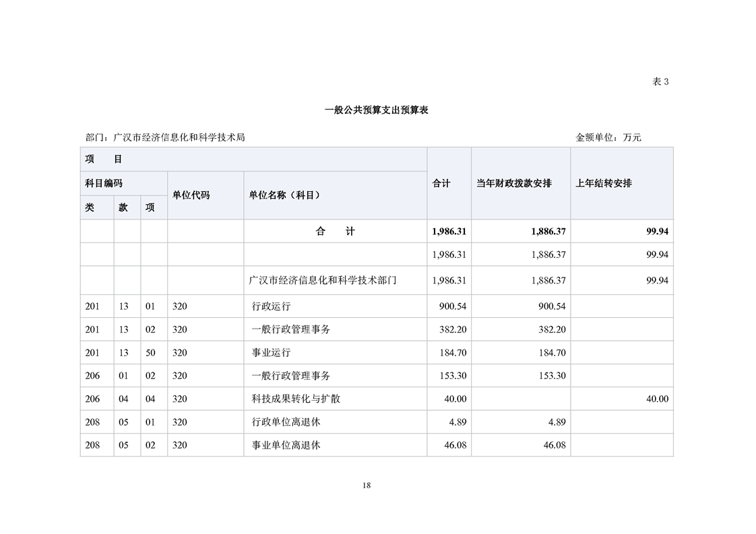756x534 pixels.
Task: Click the title 一般公共预算支出预算表
Action: (376, 110)
